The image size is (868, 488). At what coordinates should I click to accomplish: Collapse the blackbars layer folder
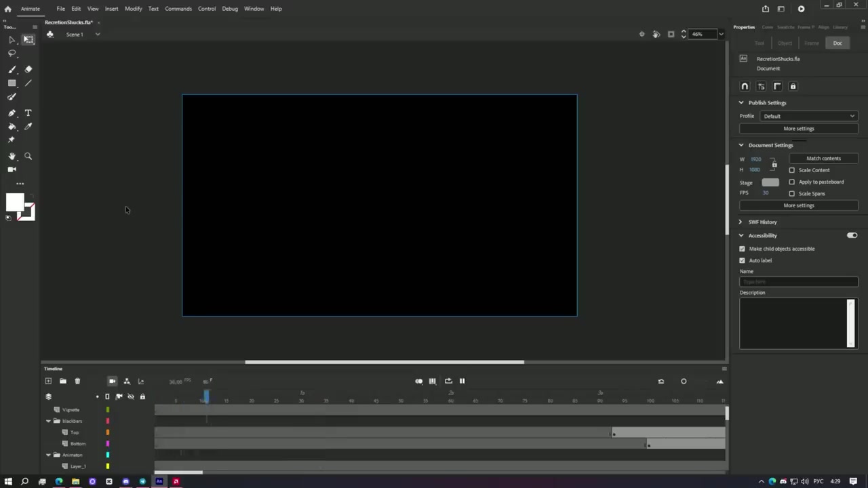point(48,421)
